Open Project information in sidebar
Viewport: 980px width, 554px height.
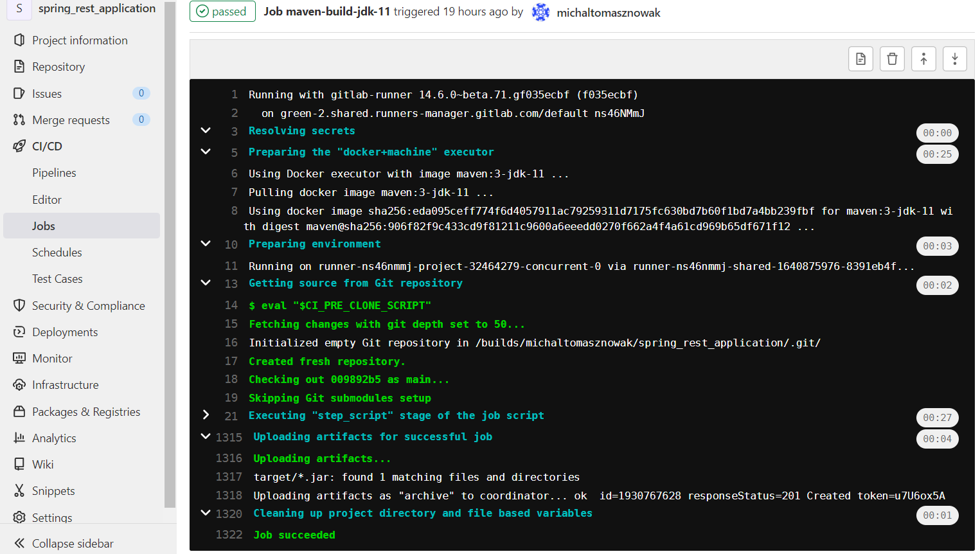click(79, 40)
